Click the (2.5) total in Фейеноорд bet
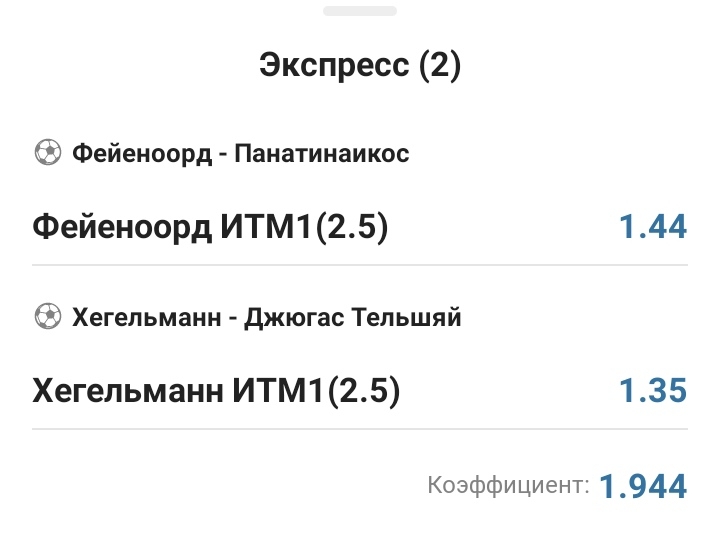 point(350,227)
